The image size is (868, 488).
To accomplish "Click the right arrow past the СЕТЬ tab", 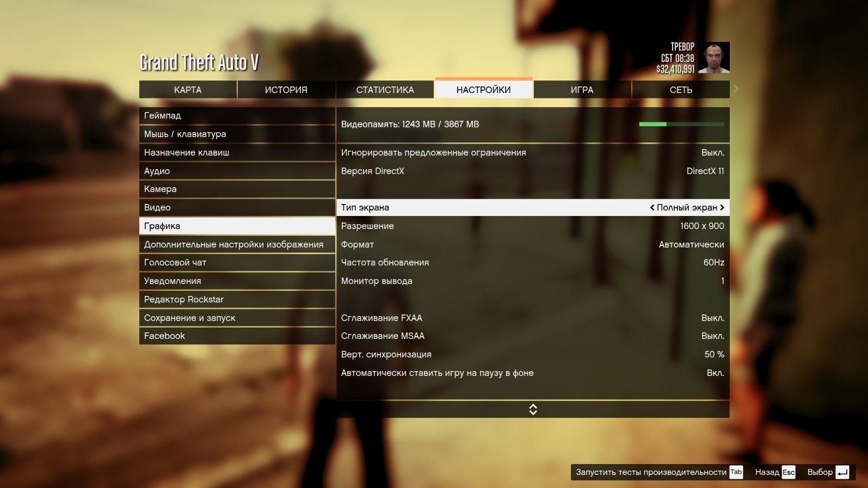I will [x=736, y=89].
